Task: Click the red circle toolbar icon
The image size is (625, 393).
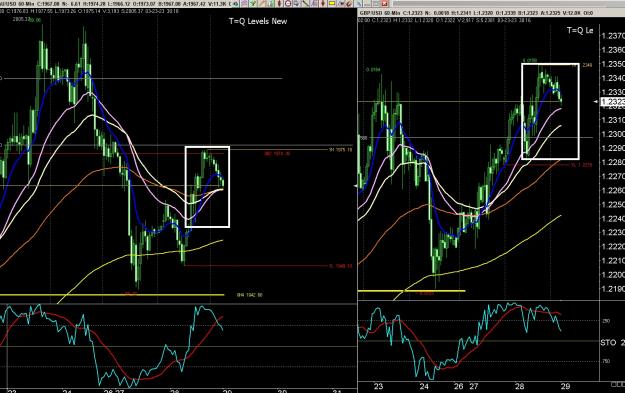Action: (x=288, y=4)
